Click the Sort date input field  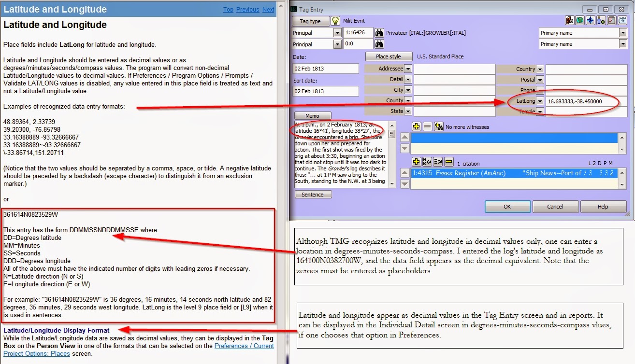pos(326,91)
